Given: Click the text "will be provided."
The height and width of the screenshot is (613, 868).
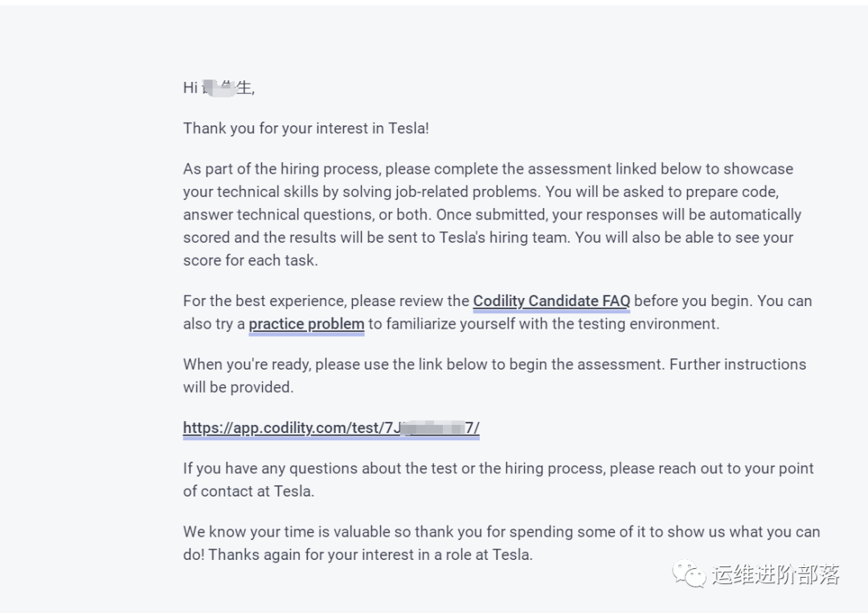Looking at the screenshot, I should [238, 387].
